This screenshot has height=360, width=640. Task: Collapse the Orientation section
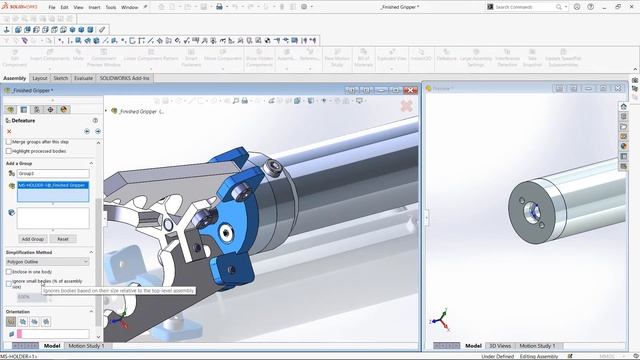point(91,311)
